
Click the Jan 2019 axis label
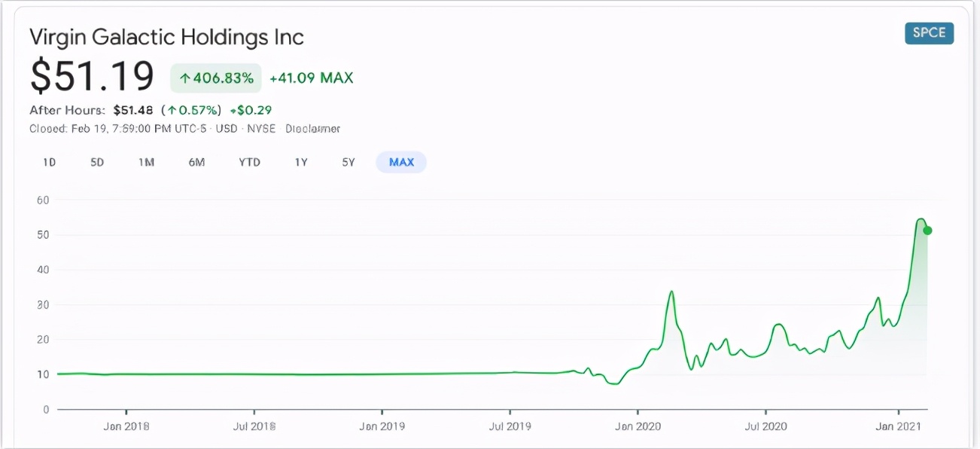point(382,426)
